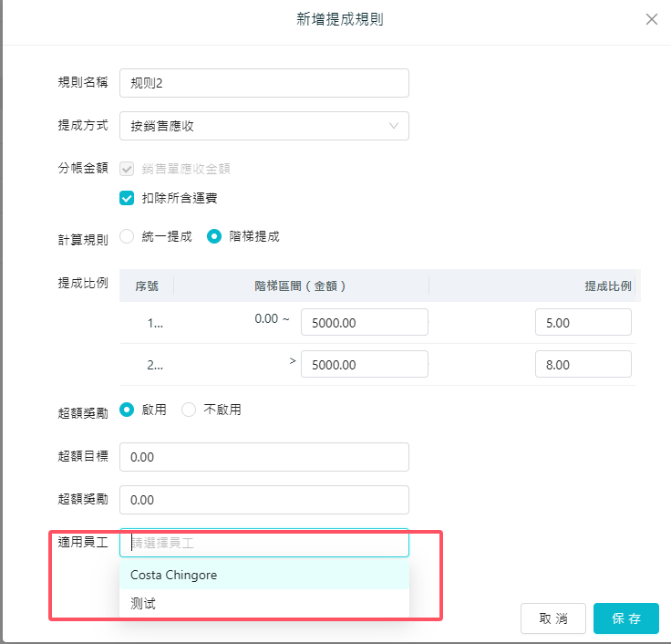The height and width of the screenshot is (644, 671).
Task: Click the 銷售單應收金額 checkbox
Action: pos(128,169)
